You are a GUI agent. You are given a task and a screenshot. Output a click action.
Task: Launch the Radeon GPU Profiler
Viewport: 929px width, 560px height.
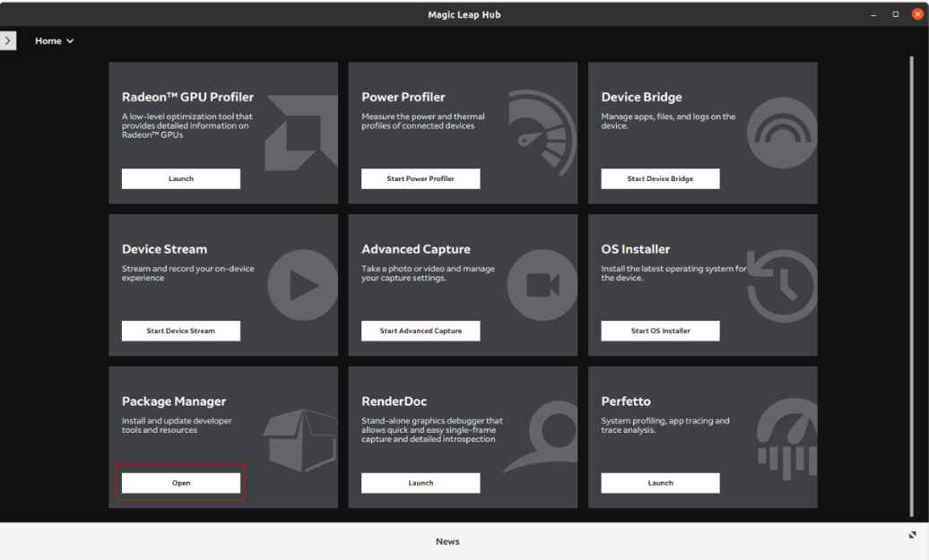point(181,179)
